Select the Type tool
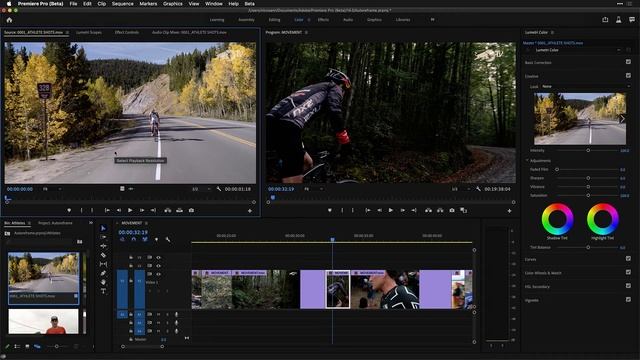640x360 pixels. coord(103,291)
